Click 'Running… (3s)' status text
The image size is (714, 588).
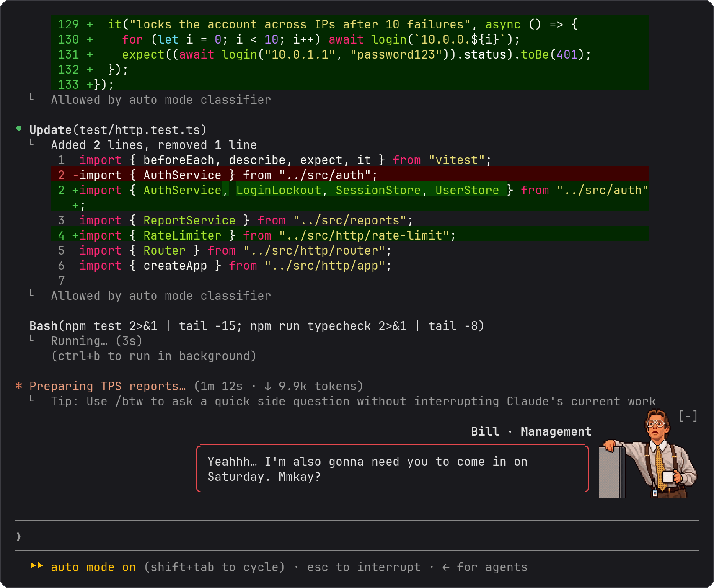click(x=97, y=341)
